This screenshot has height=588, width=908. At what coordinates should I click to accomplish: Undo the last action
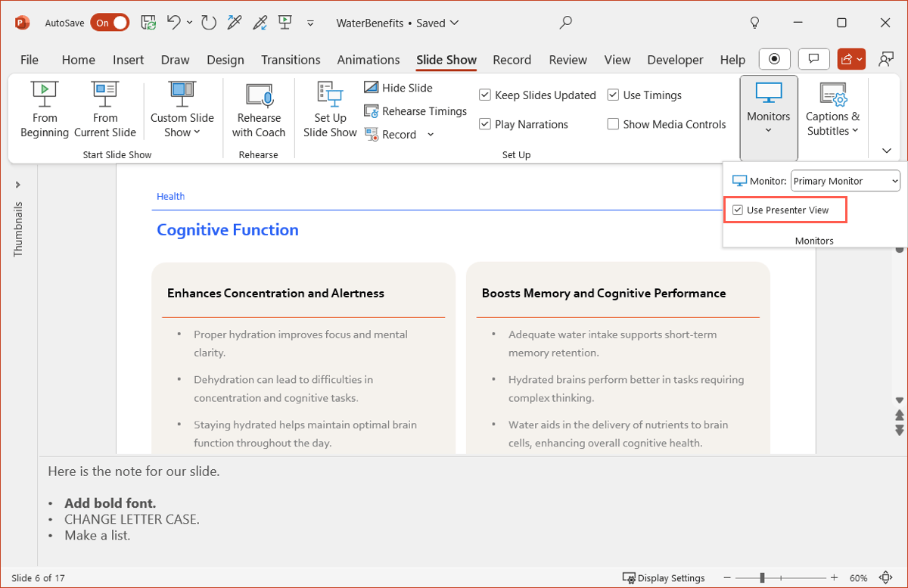[173, 23]
